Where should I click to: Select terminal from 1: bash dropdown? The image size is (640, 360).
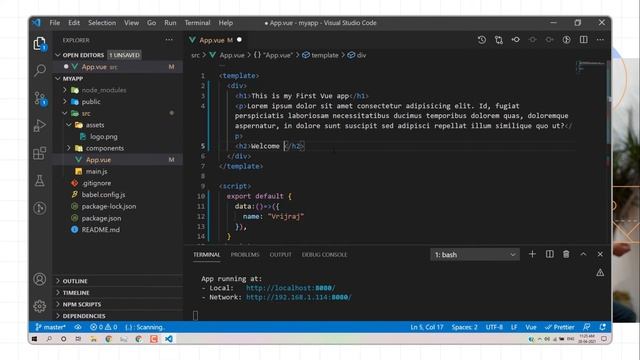(x=475, y=255)
